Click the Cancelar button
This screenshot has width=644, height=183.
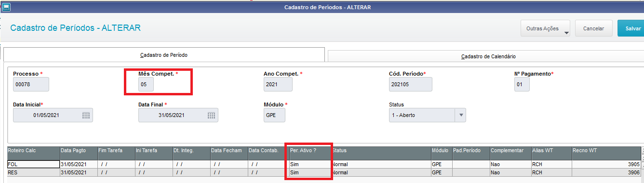593,28
